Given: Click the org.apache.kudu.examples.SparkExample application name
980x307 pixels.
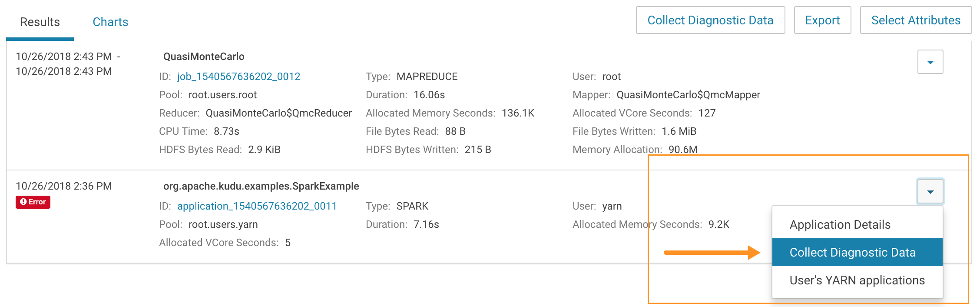Looking at the screenshot, I should pyautogui.click(x=261, y=186).
